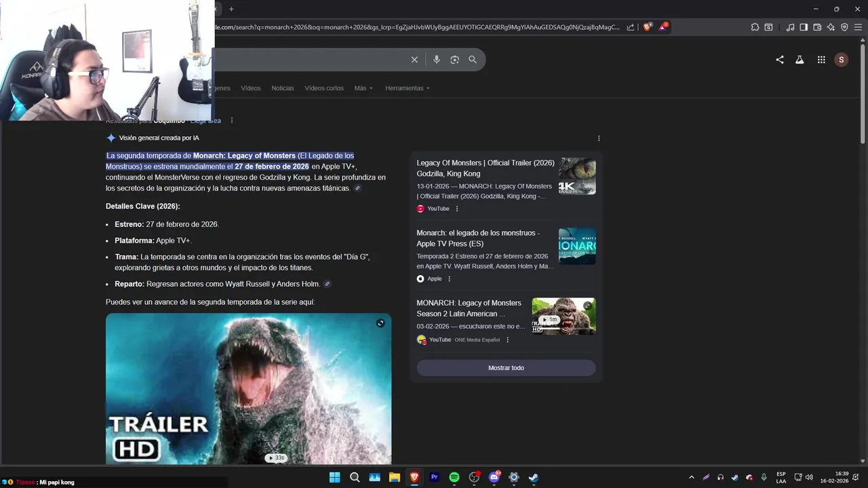
Task: Open Legacy Of Monsters Official Trailer result
Action: point(486,168)
